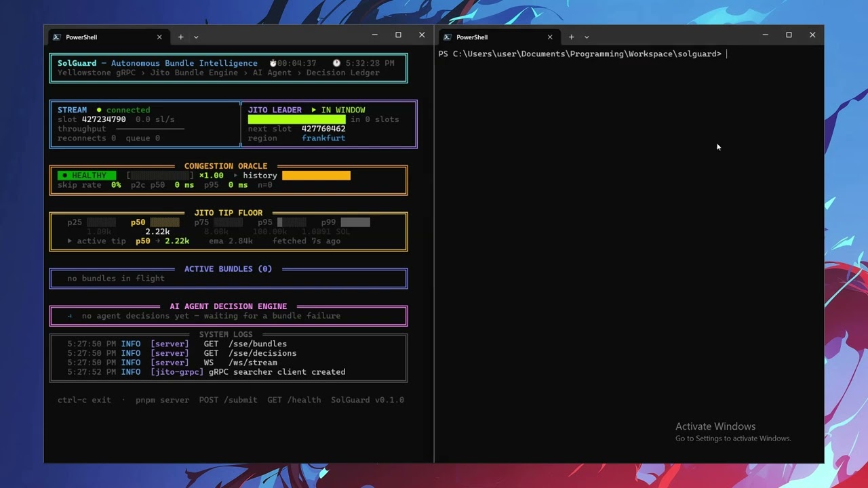Click the PowerShell icon in the right window tab
Image resolution: width=868 pixels, height=488 pixels.
[x=447, y=37]
